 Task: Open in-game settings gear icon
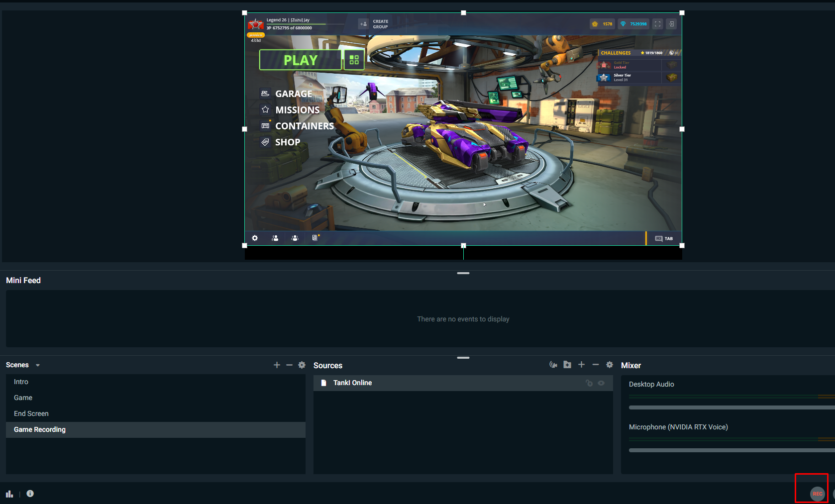click(255, 238)
